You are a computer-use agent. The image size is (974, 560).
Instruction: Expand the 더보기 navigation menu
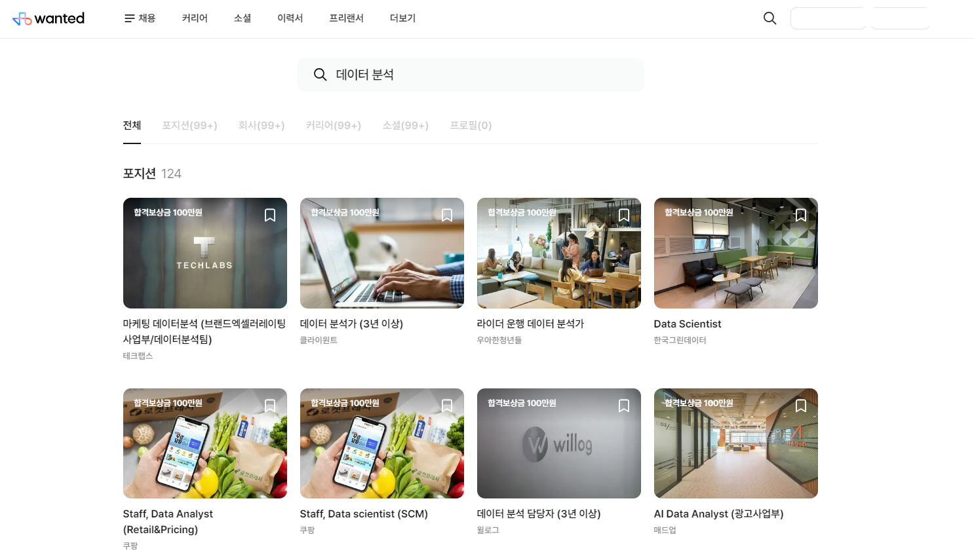(402, 18)
